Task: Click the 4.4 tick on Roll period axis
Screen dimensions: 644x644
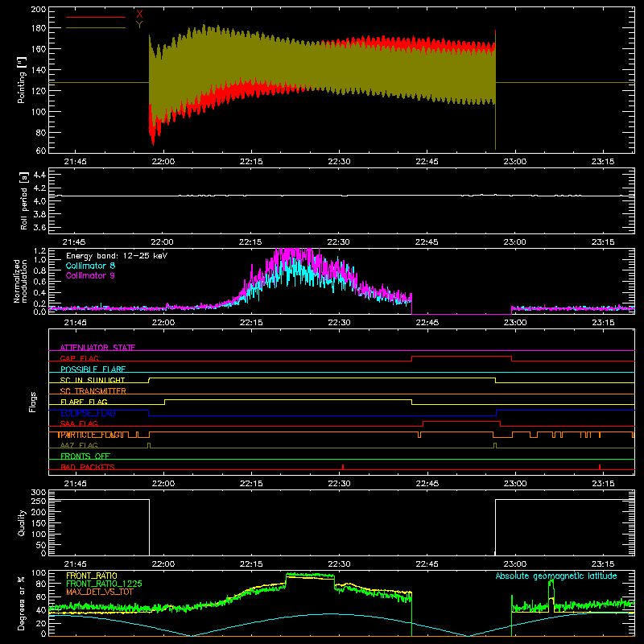Action: click(x=39, y=175)
